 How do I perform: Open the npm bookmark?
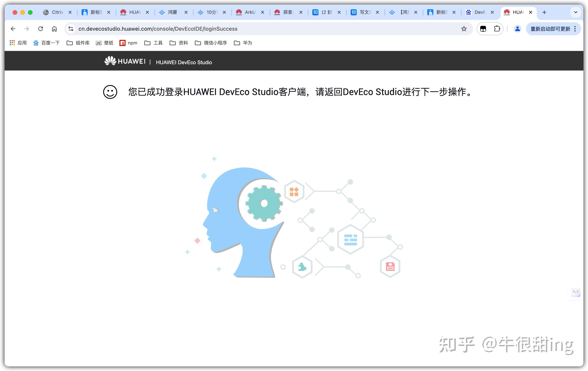coord(128,43)
